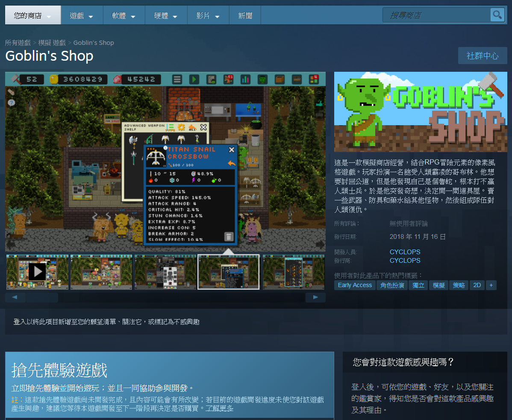Click the thumbnail strip right arrow
512x420 pixels.
[315, 297]
